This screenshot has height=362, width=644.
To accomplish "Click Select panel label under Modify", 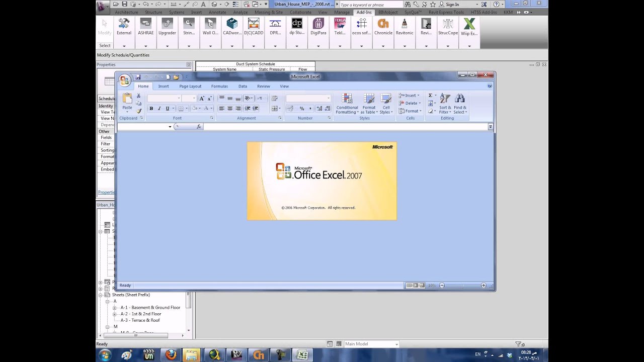I will (x=105, y=45).
